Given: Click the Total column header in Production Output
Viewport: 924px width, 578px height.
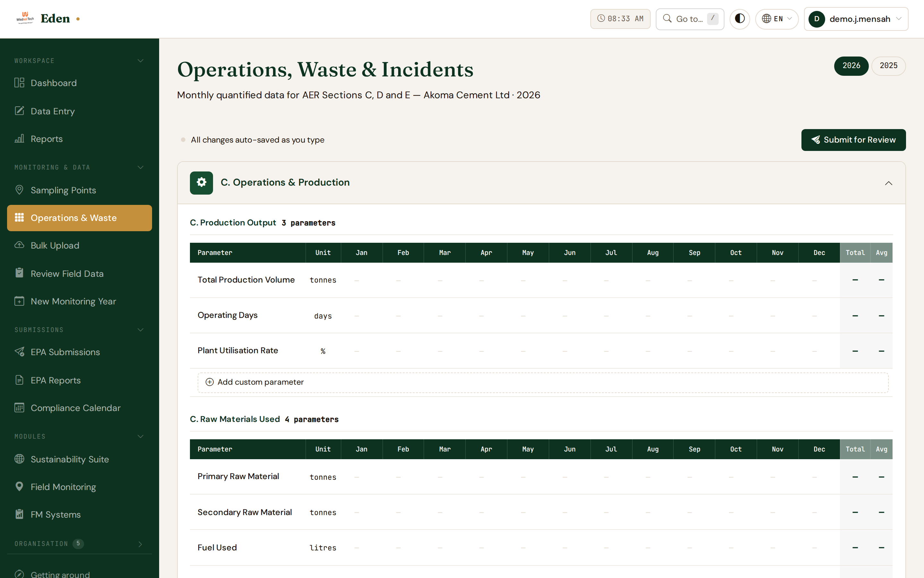Looking at the screenshot, I should (855, 253).
